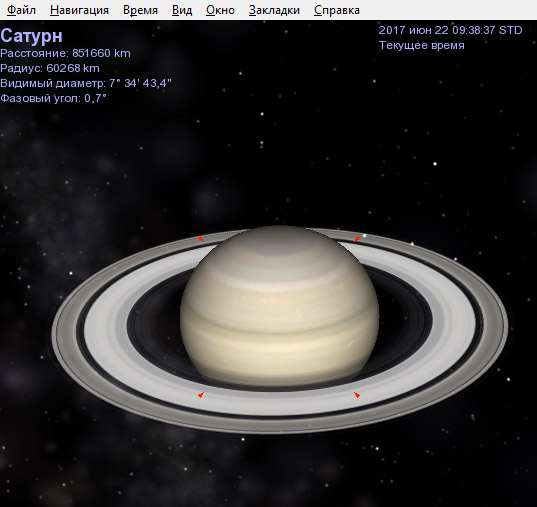Click red selection marker at bottom-left of Saturn

[x=201, y=395]
